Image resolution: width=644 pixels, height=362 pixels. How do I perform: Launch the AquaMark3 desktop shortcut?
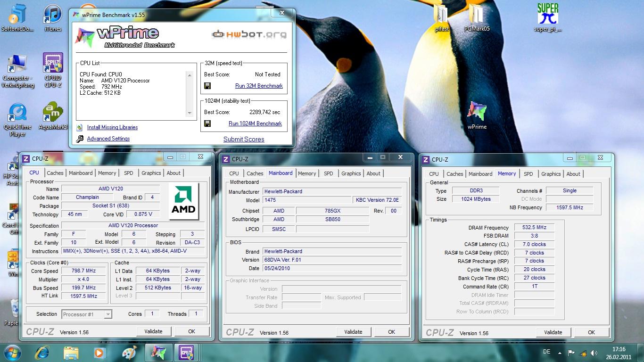53,116
